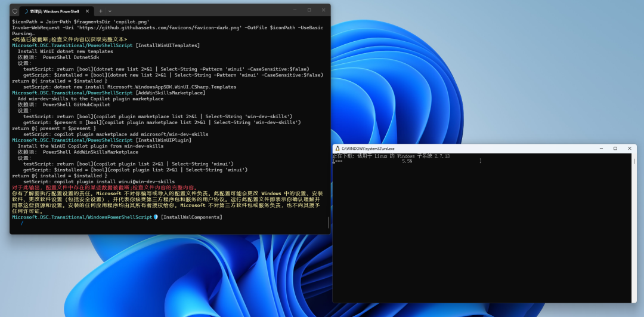Image resolution: width=644 pixels, height=317 pixels.
Task: Click 'Install the WinUI Copilot plugin from win-dev-skills'
Action: [x=91, y=146]
